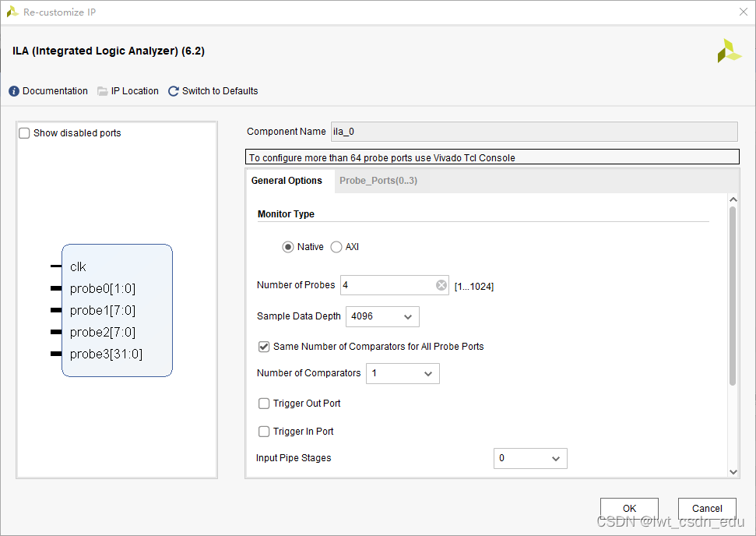Screen dimensions: 756x536
Task: Open the Input Pipe Stages dropdown
Action: [x=530, y=458]
